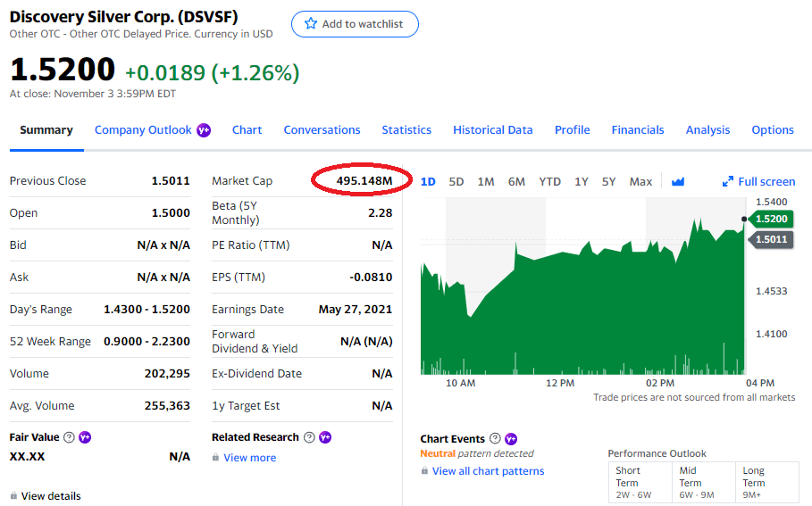Click the chart type area icon

(678, 181)
